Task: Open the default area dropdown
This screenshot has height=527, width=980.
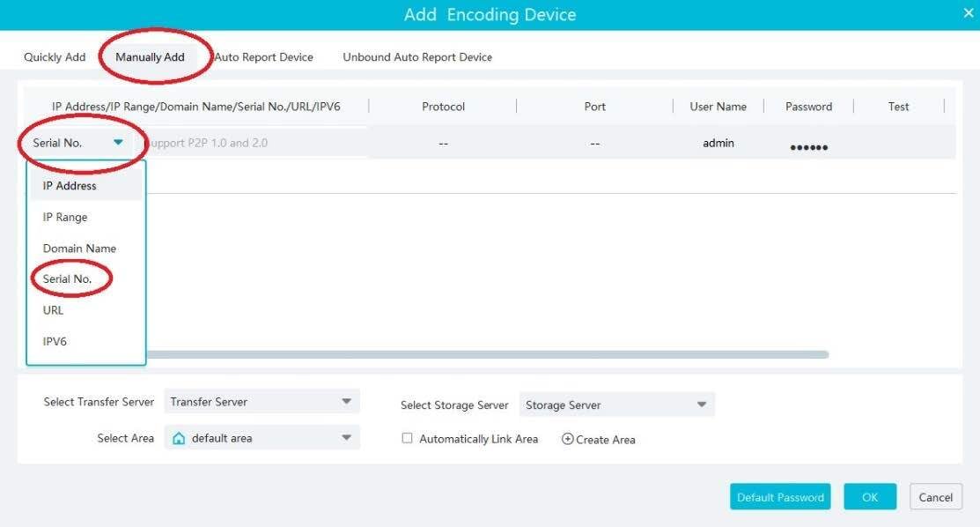Action: point(262,438)
